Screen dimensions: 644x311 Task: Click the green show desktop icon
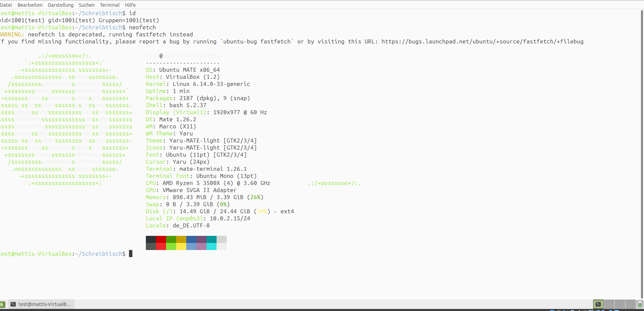pos(2,304)
